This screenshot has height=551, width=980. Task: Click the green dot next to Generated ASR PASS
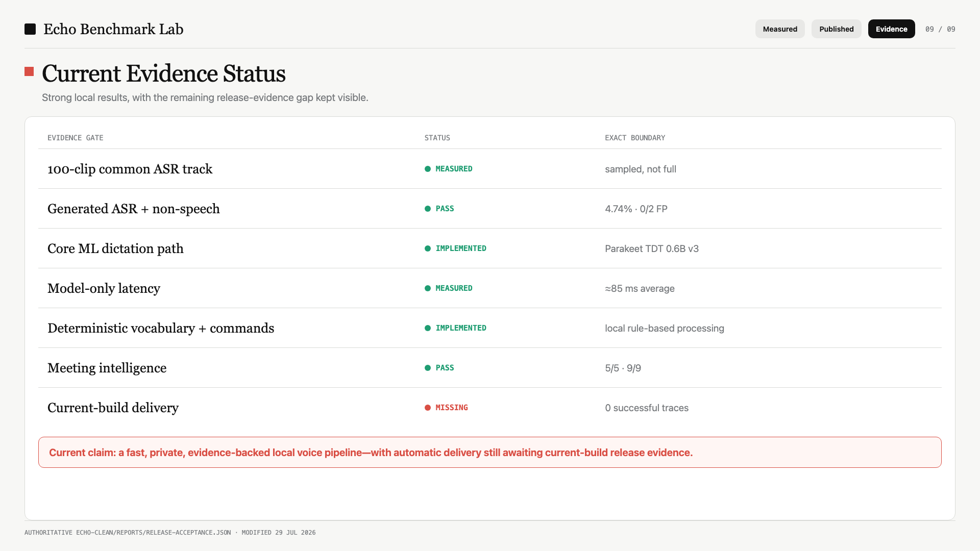coord(428,209)
